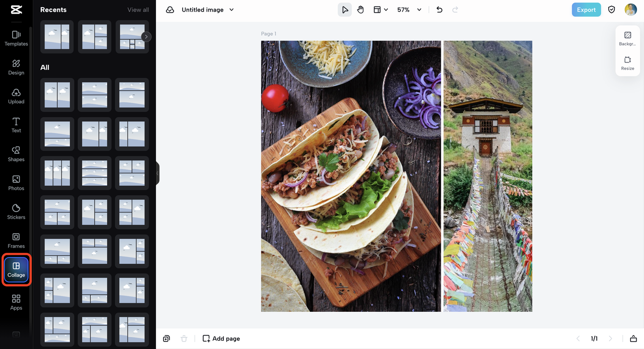
Task: Click the Page 1 label
Action: 268,34
